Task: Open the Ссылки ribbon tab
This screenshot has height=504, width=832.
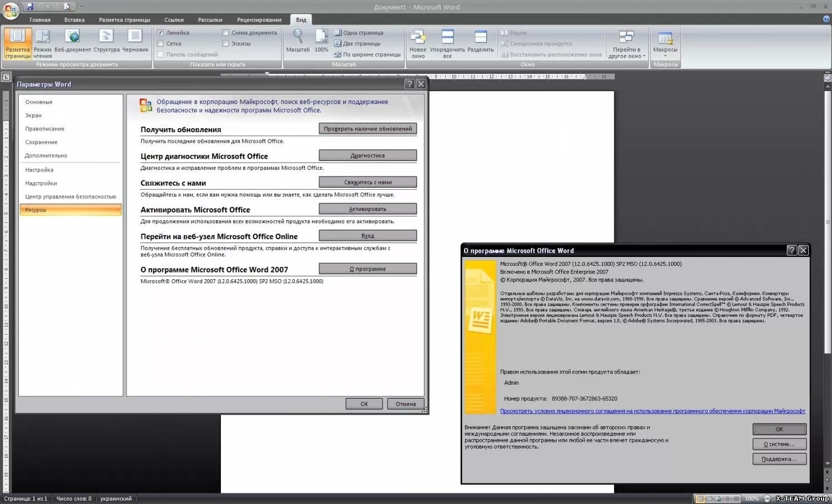Action: [x=174, y=20]
